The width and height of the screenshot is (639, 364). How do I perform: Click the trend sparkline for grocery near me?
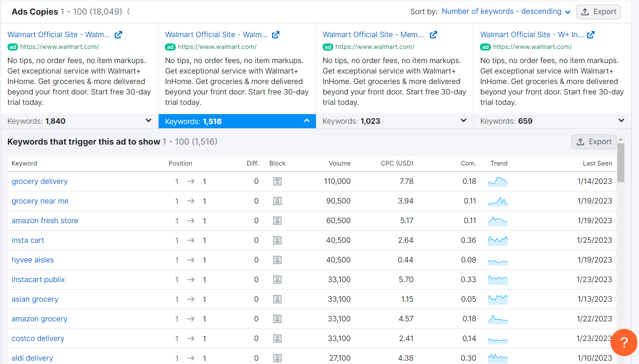498,201
